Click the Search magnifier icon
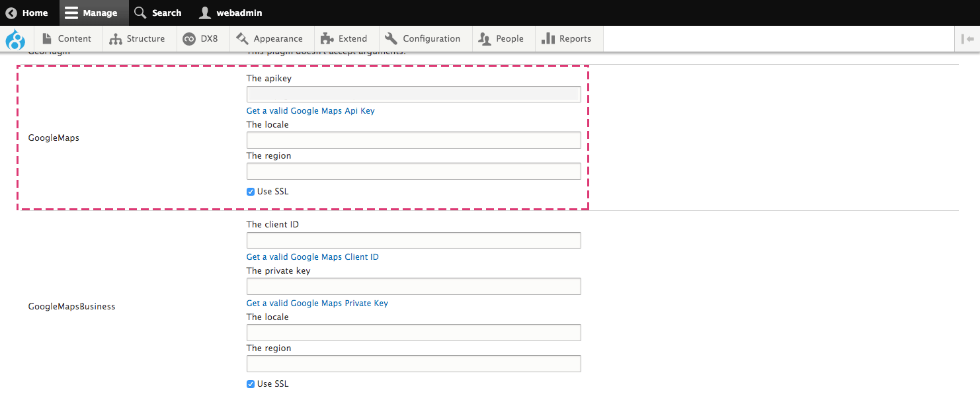The image size is (980, 402). [140, 13]
